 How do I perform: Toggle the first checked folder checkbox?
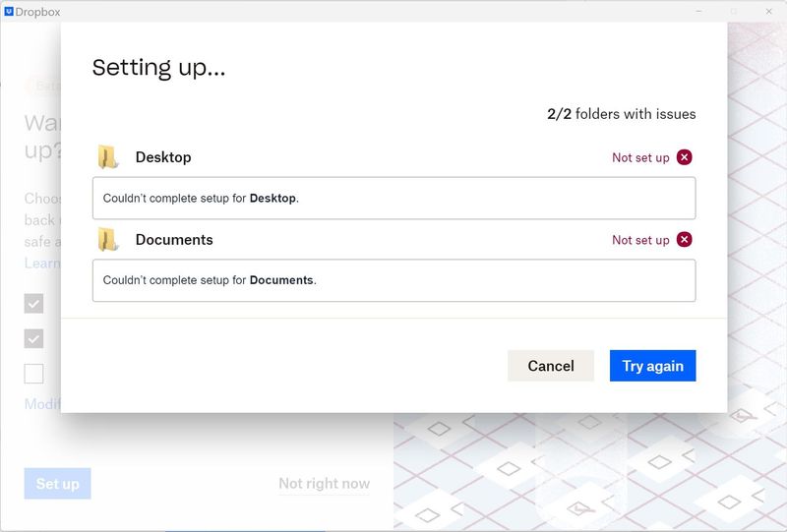[x=34, y=303]
